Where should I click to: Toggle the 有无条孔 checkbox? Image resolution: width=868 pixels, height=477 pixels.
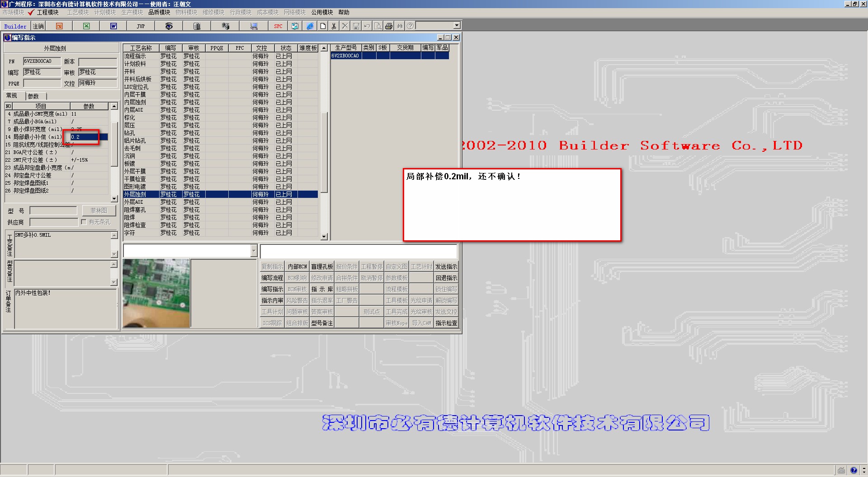coord(84,222)
